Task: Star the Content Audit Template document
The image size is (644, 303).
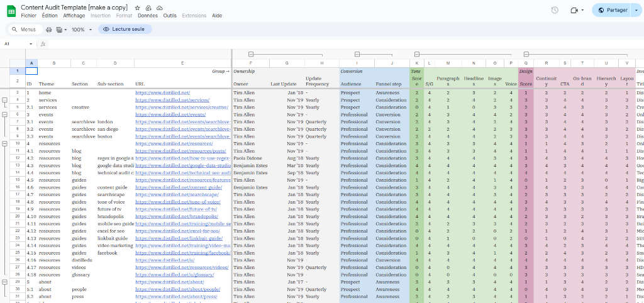Action: pyautogui.click(x=138, y=7)
